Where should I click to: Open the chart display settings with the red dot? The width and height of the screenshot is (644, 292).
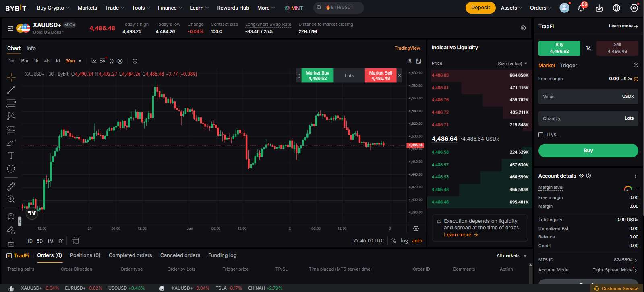tap(103, 61)
